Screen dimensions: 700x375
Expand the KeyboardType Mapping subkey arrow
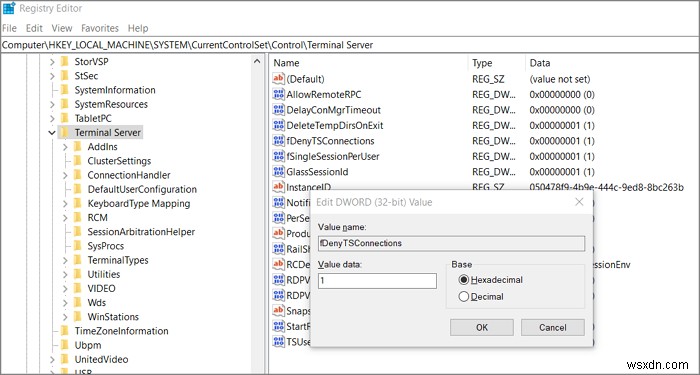[x=65, y=204]
